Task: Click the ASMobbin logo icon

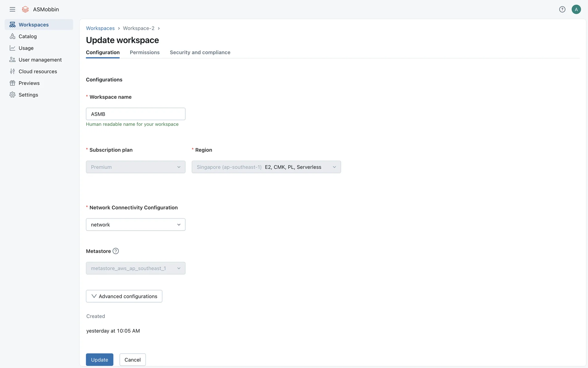Action: pos(25,9)
